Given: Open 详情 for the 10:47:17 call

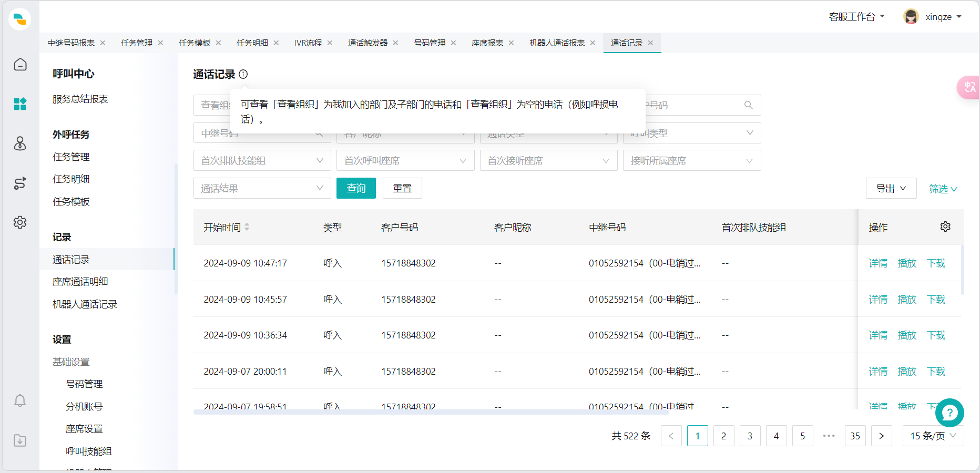Looking at the screenshot, I should pyautogui.click(x=878, y=263).
